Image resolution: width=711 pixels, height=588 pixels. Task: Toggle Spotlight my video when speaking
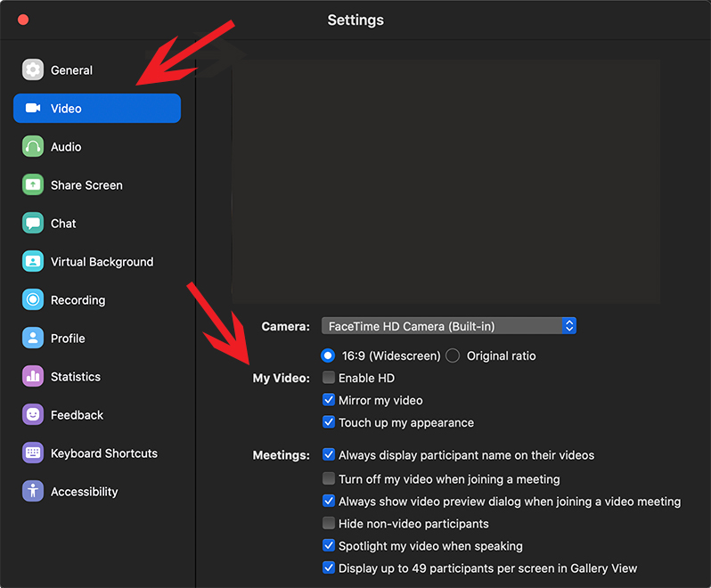[329, 546]
